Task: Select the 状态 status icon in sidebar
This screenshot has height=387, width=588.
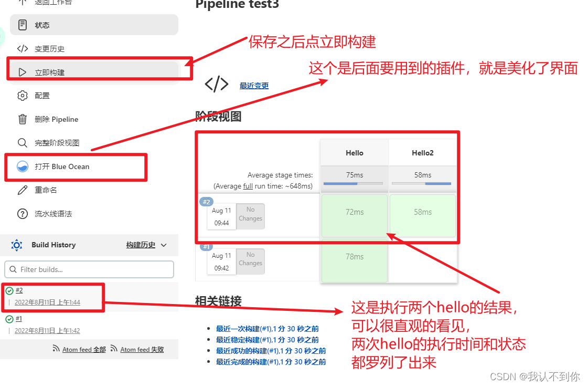Action: [22, 25]
